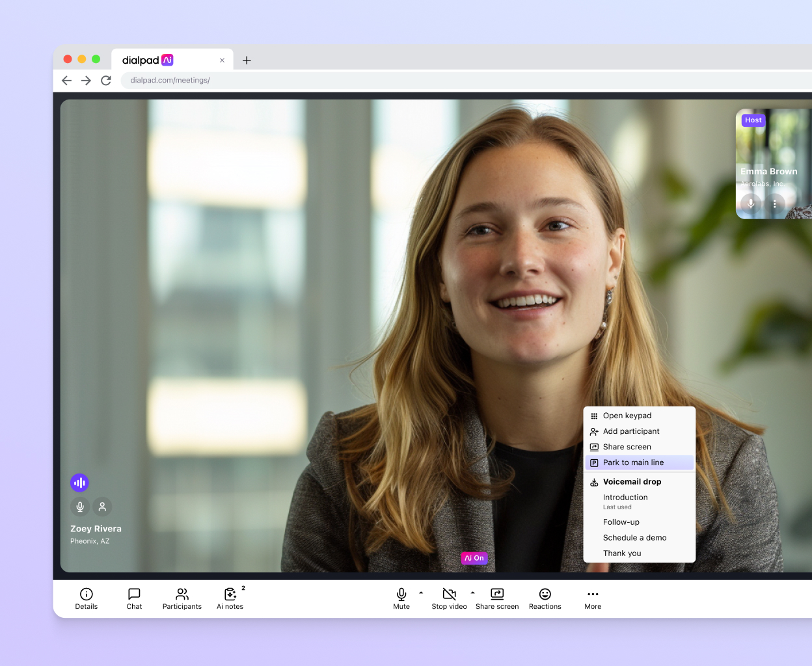Open the Chat panel
This screenshot has width=812, height=666.
click(x=134, y=598)
